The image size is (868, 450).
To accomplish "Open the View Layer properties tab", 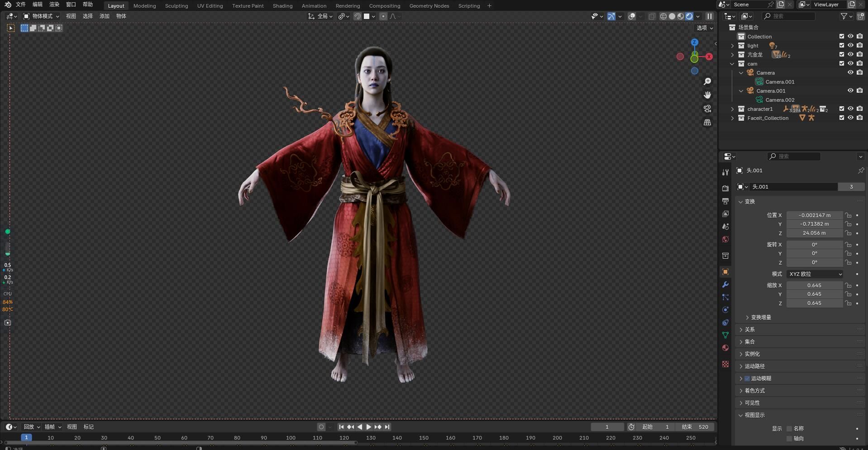I will 725,213.
